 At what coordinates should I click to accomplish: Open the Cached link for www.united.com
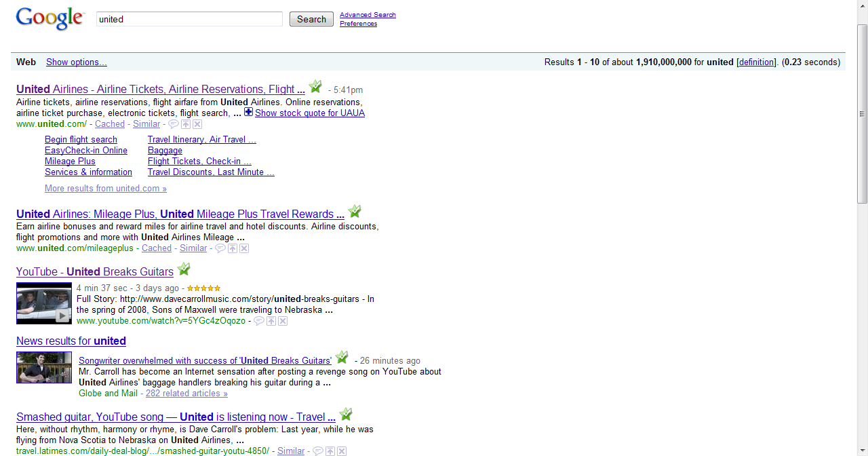(x=110, y=124)
